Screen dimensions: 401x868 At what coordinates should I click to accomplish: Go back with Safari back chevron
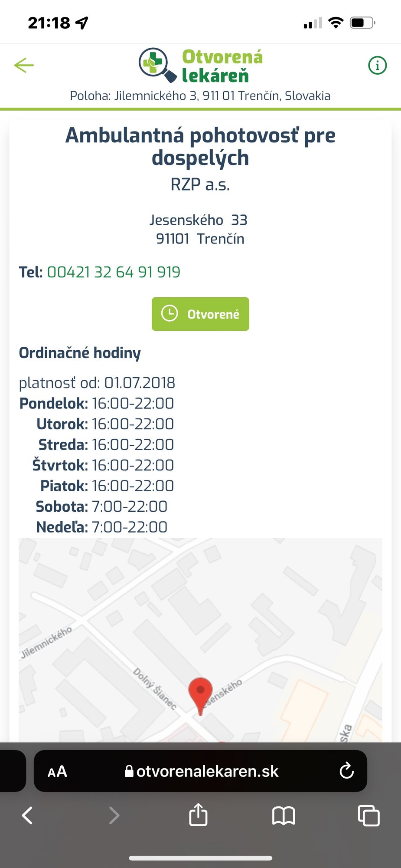click(x=28, y=815)
